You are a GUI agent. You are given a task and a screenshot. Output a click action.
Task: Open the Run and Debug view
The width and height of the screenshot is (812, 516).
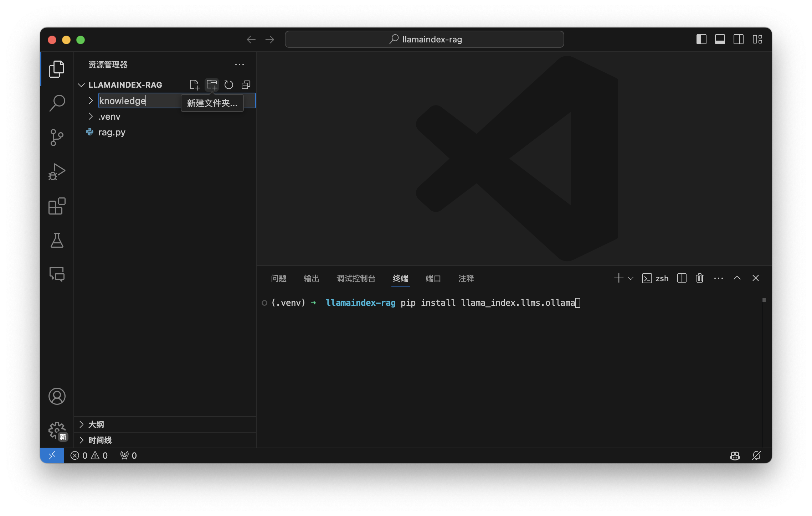[x=57, y=172]
